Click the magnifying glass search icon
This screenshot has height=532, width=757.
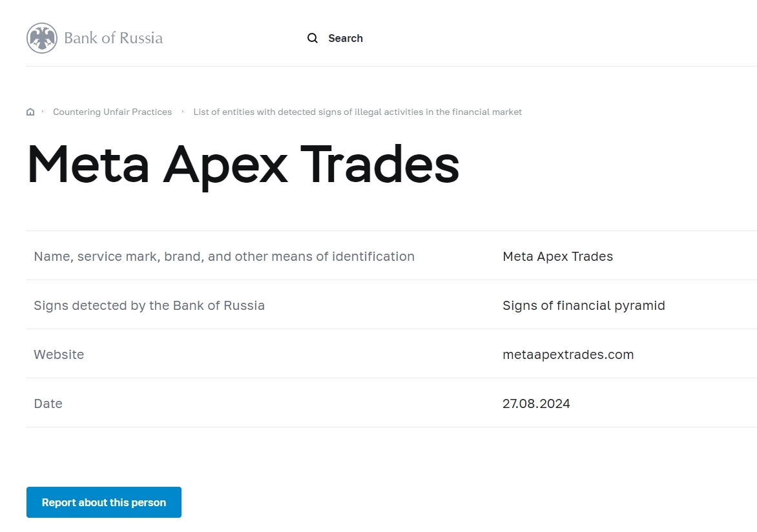(313, 38)
